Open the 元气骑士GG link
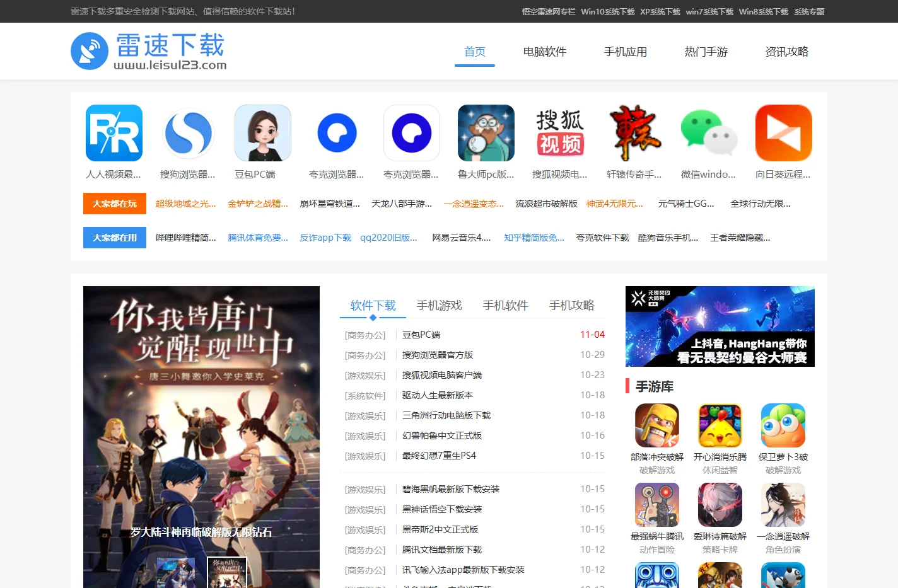This screenshot has width=898, height=588. [x=686, y=204]
